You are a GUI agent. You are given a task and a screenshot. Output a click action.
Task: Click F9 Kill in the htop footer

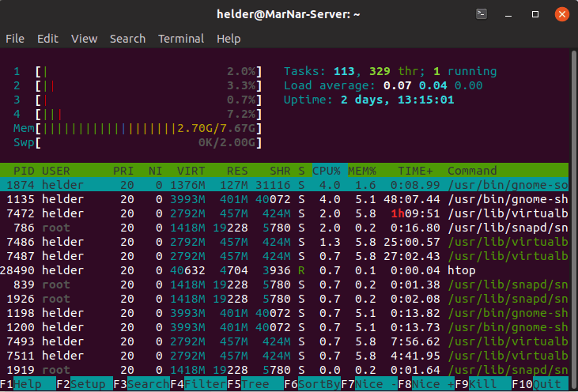[483, 384]
